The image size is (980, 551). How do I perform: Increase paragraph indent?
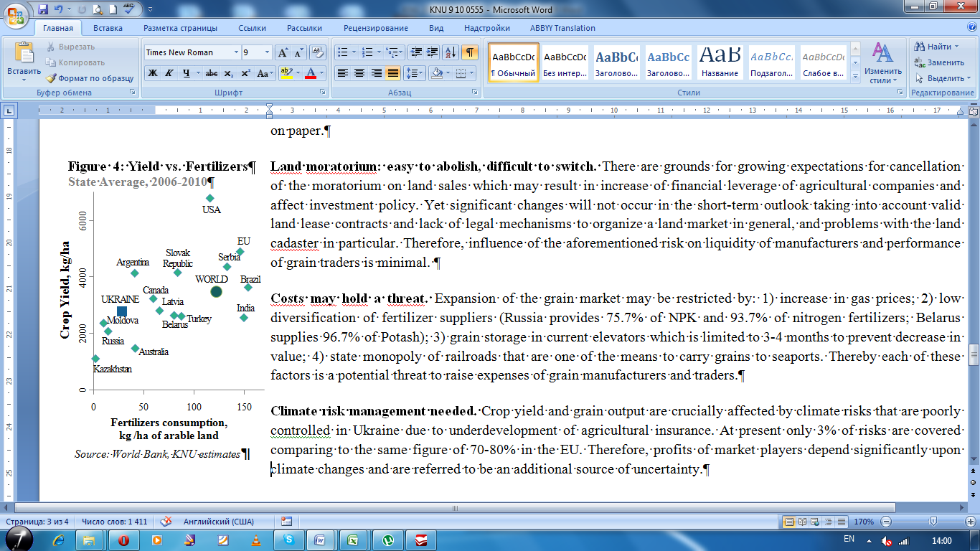click(x=432, y=52)
